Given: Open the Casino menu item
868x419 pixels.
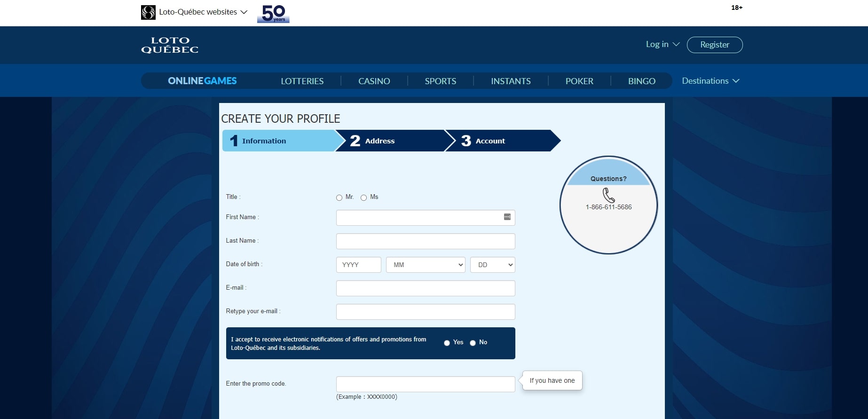Looking at the screenshot, I should click(x=374, y=81).
